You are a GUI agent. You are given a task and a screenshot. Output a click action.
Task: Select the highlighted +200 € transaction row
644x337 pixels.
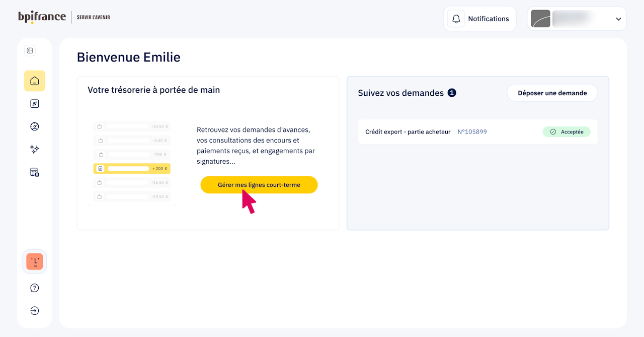click(x=132, y=168)
